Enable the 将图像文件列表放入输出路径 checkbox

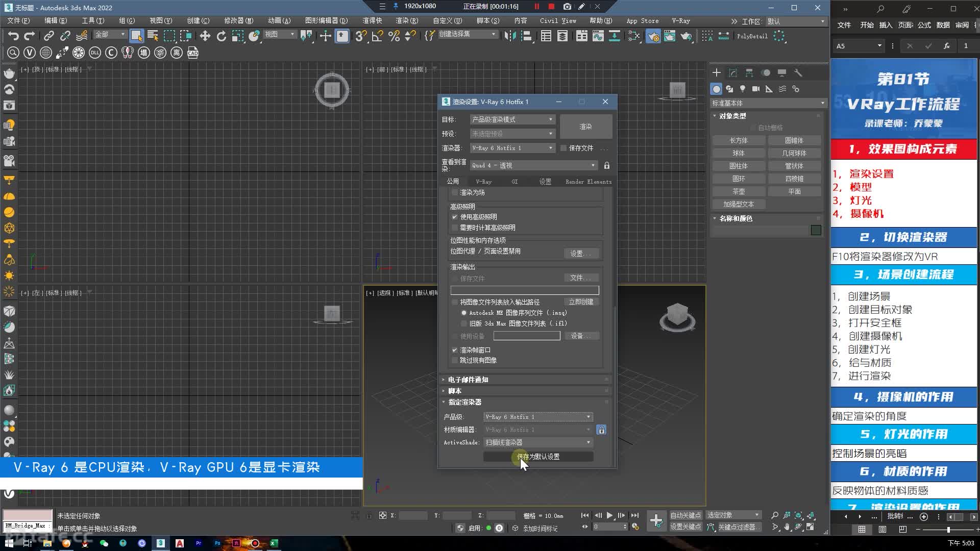point(455,302)
